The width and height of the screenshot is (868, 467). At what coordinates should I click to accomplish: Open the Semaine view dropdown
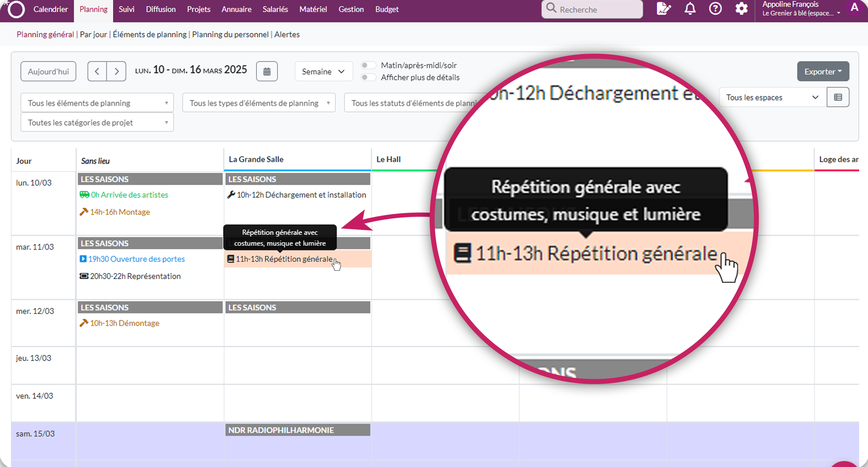tap(323, 71)
